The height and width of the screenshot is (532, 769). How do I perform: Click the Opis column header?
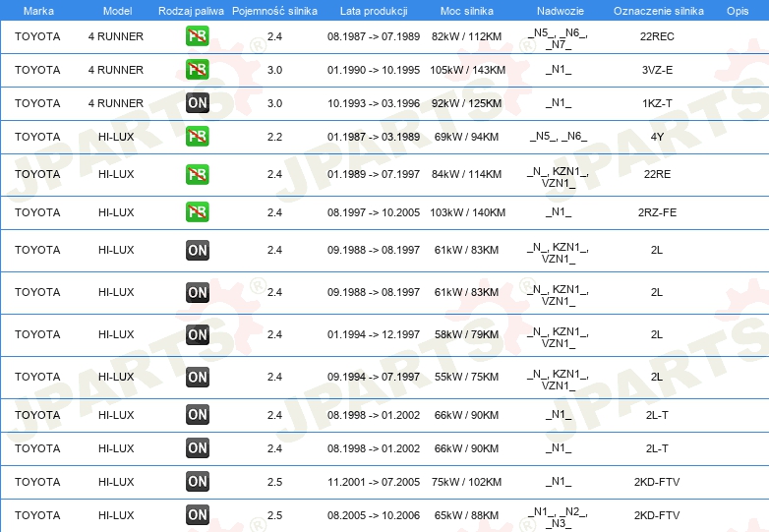click(x=738, y=11)
